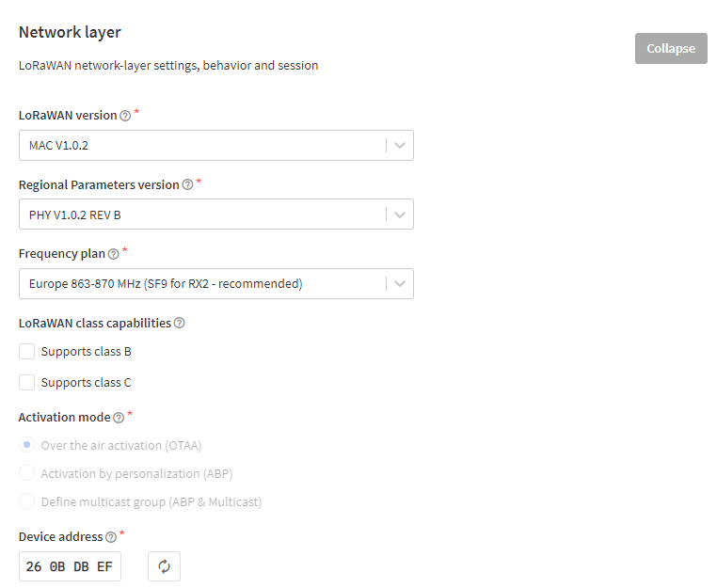
Task: Enable Supports class C checkbox
Action: [27, 382]
